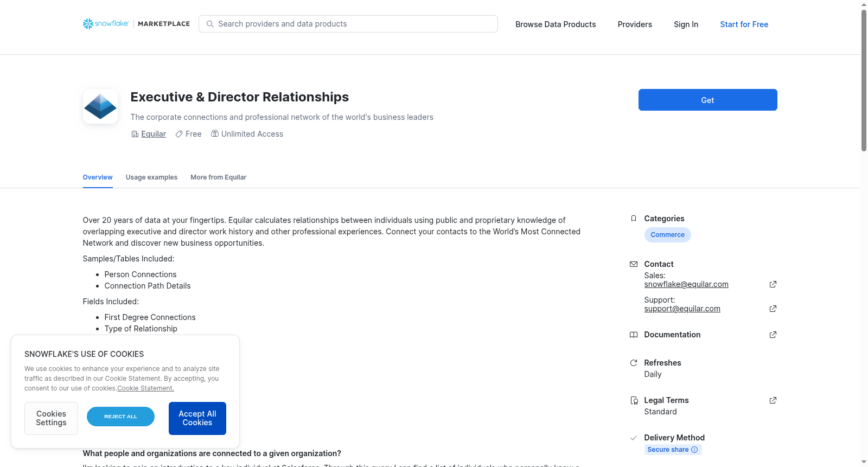
Task: Click the Start for Free link
Action: click(x=744, y=24)
